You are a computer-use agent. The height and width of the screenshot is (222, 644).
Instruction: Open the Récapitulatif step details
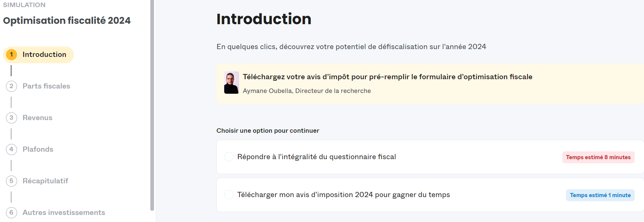pos(45,181)
